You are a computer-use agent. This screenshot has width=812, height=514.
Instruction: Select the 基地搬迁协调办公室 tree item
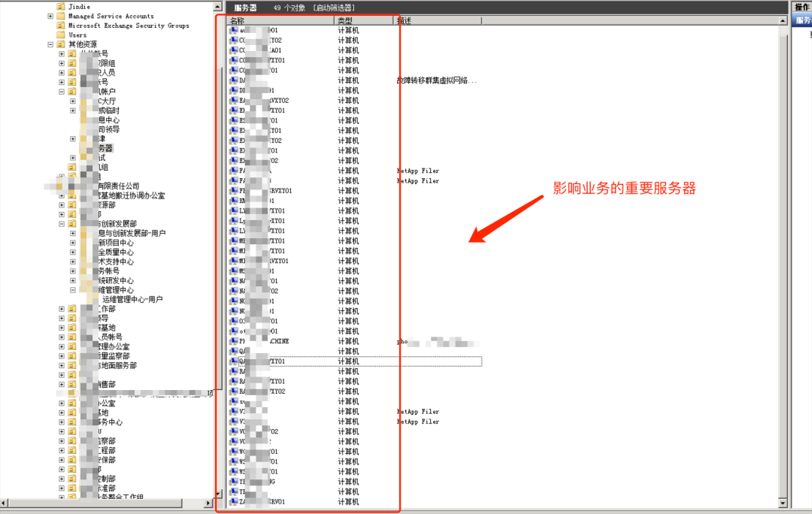132,195
